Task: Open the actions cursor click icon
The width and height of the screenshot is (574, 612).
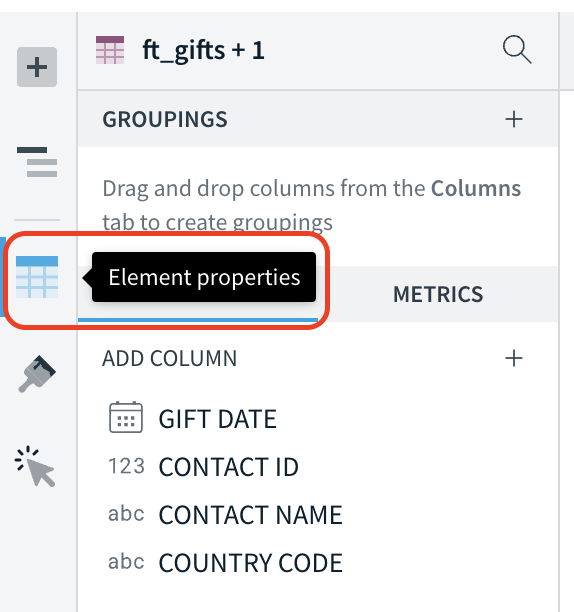Action: tap(35, 466)
